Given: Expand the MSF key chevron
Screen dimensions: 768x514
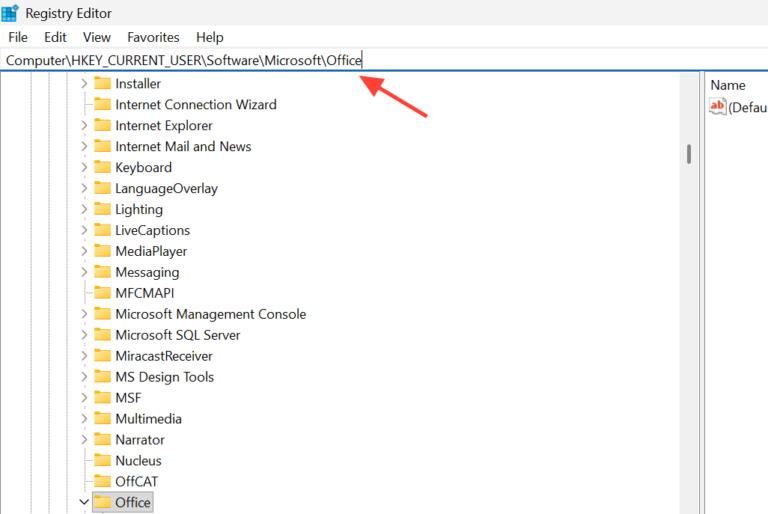Looking at the screenshot, I should (84, 398).
